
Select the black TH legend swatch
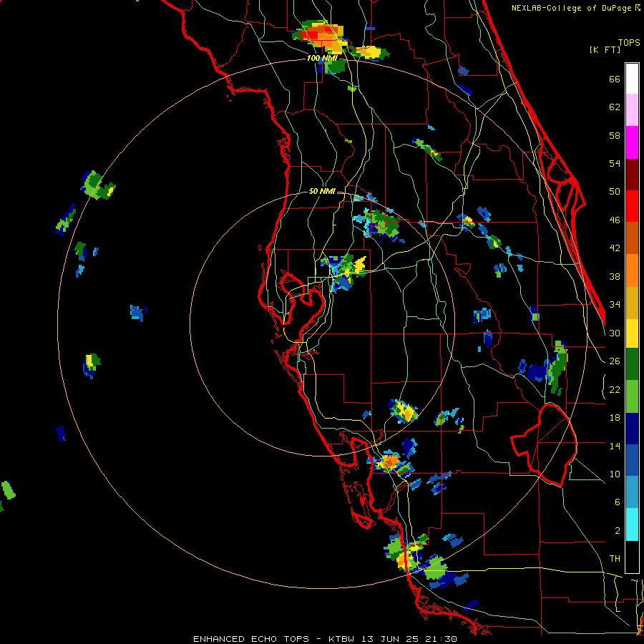pyautogui.click(x=632, y=557)
